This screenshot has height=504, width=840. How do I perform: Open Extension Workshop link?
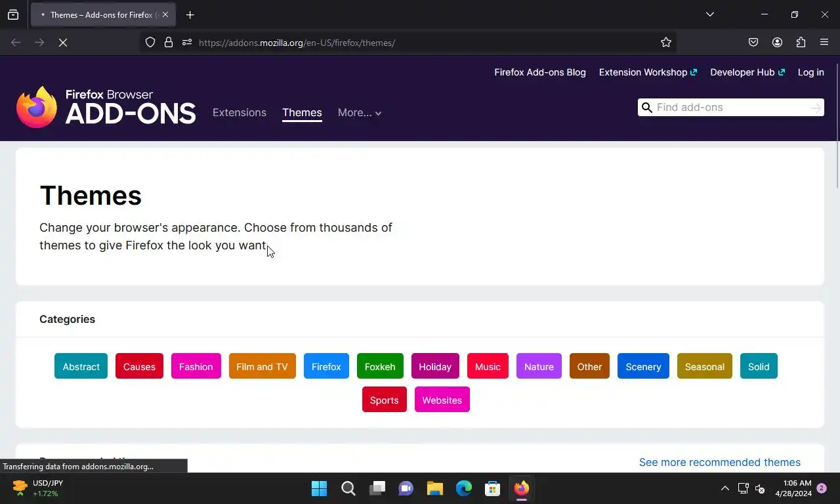pyautogui.click(x=648, y=72)
